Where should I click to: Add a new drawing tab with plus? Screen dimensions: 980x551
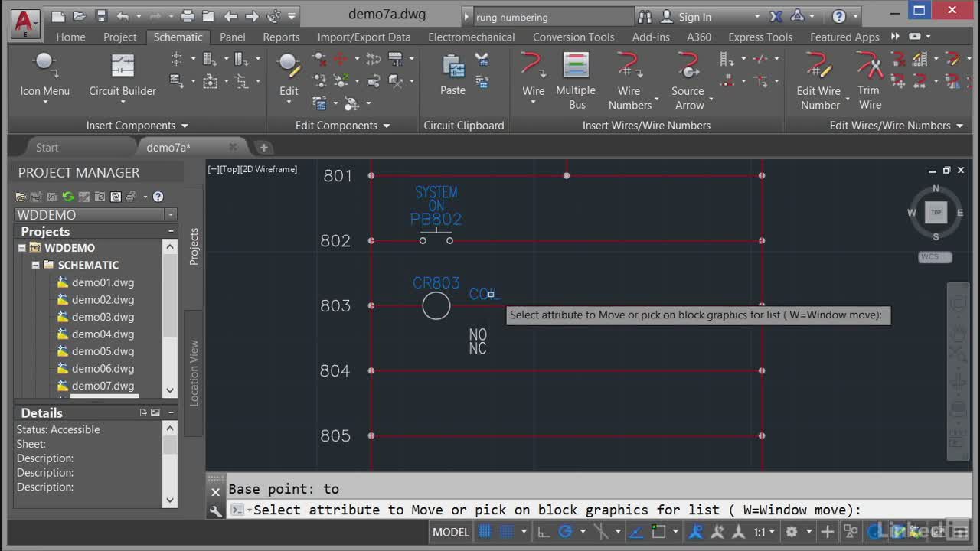pyautogui.click(x=263, y=148)
